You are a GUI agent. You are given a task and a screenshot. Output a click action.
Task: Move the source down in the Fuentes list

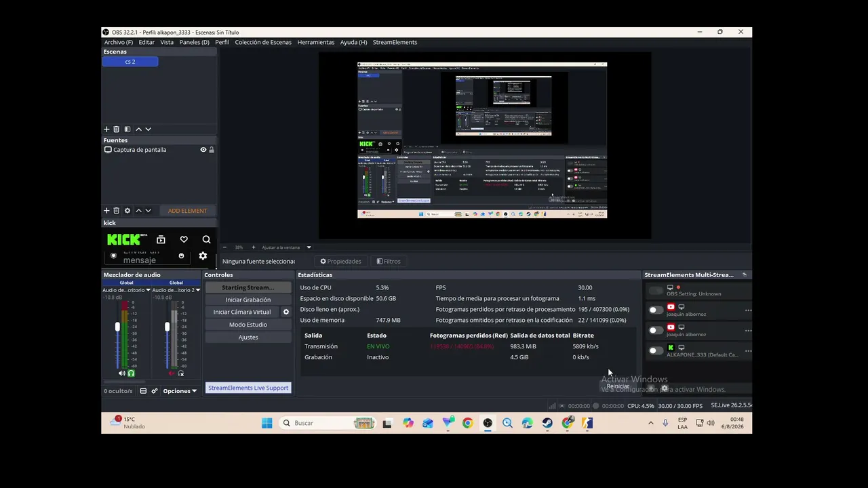pyautogui.click(x=149, y=211)
